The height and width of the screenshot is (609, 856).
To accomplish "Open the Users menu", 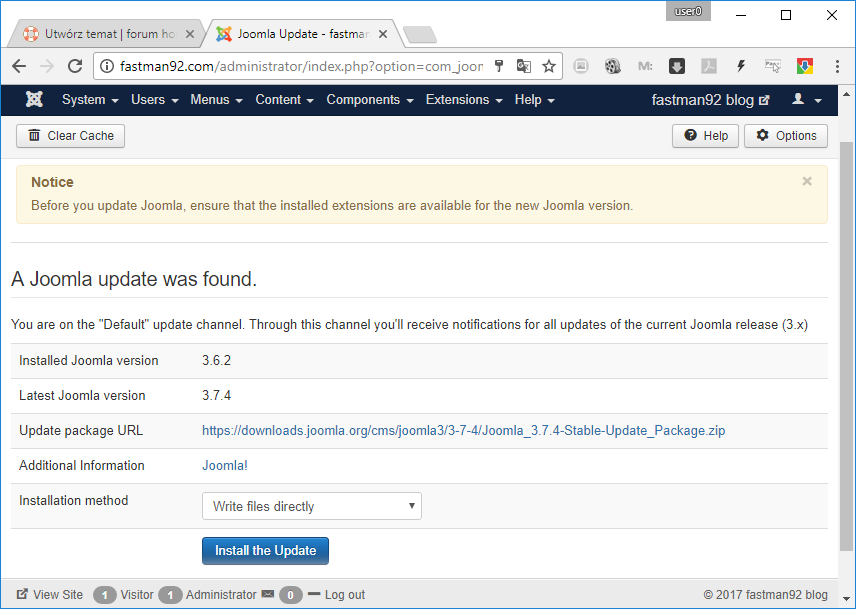I will (155, 100).
